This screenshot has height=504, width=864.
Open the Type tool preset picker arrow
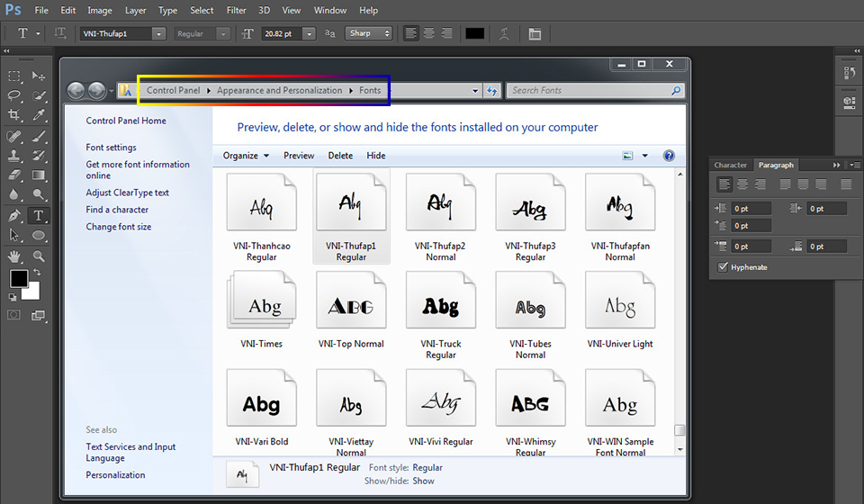[x=38, y=33]
